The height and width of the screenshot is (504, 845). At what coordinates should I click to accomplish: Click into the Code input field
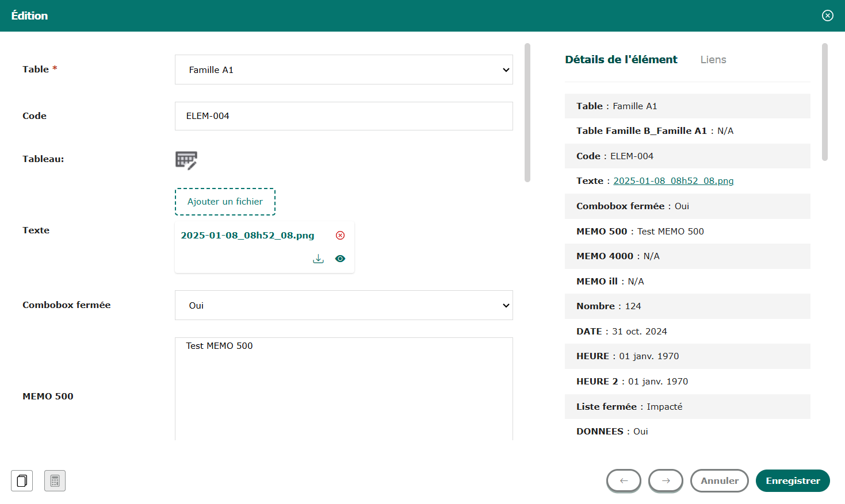tap(343, 116)
